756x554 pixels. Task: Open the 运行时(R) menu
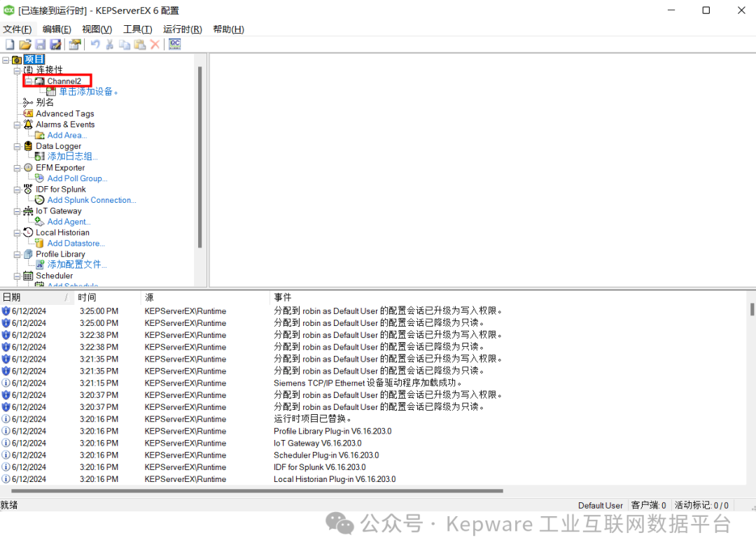tap(182, 29)
